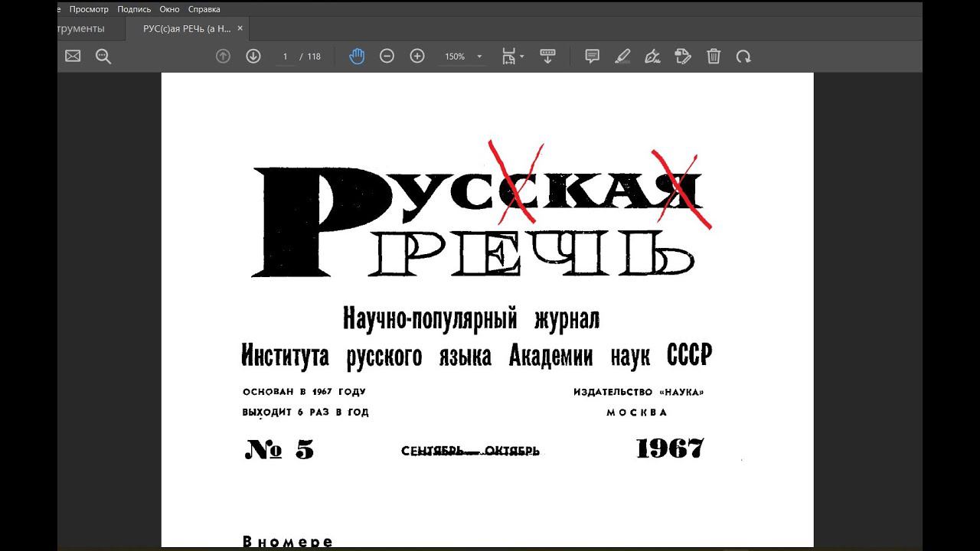This screenshot has height=551, width=980.
Task: Open the Справка menu
Action: pyautogui.click(x=204, y=9)
